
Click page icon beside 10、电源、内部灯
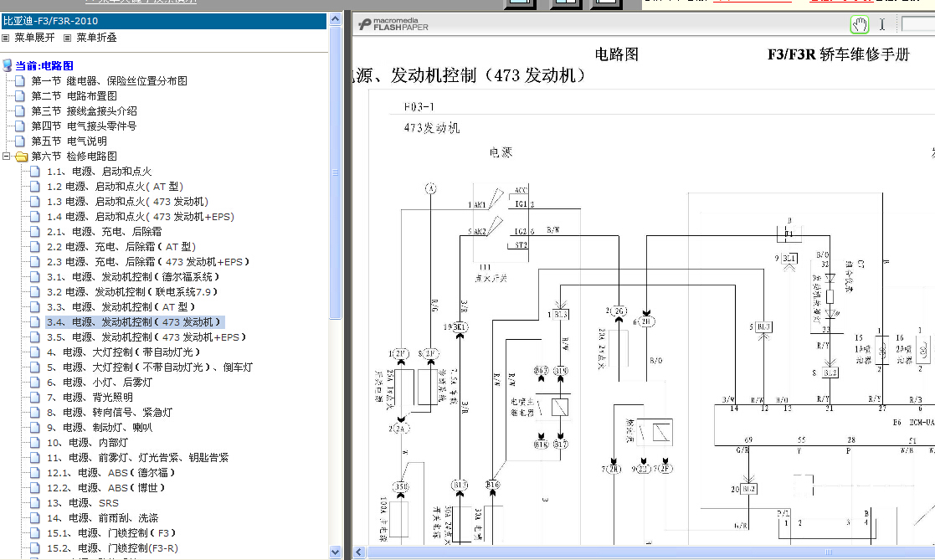point(35,443)
